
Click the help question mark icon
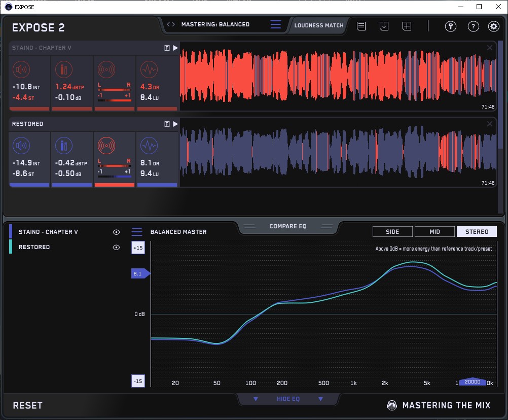(x=473, y=26)
